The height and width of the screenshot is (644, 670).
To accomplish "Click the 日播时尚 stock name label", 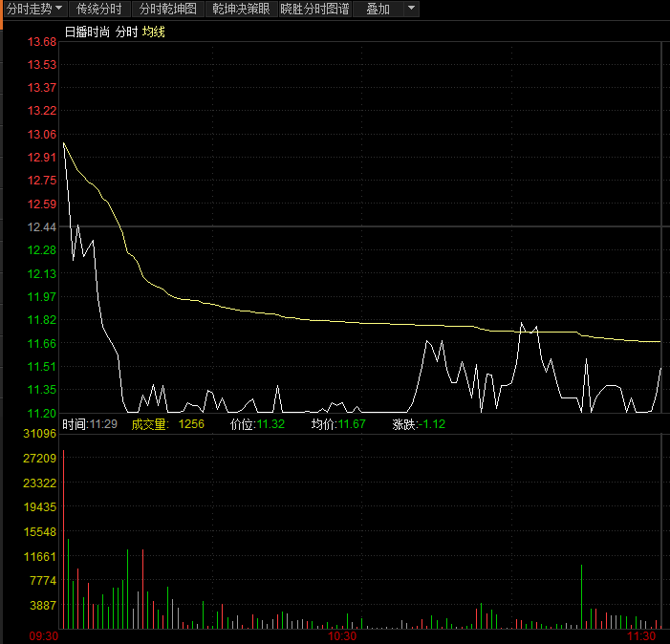I will pyautogui.click(x=87, y=32).
